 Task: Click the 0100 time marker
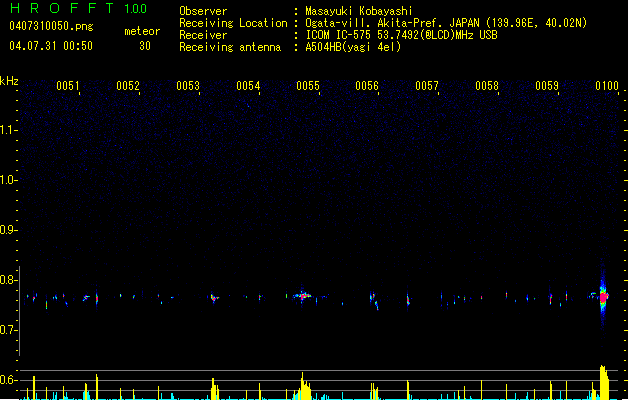coord(607,86)
